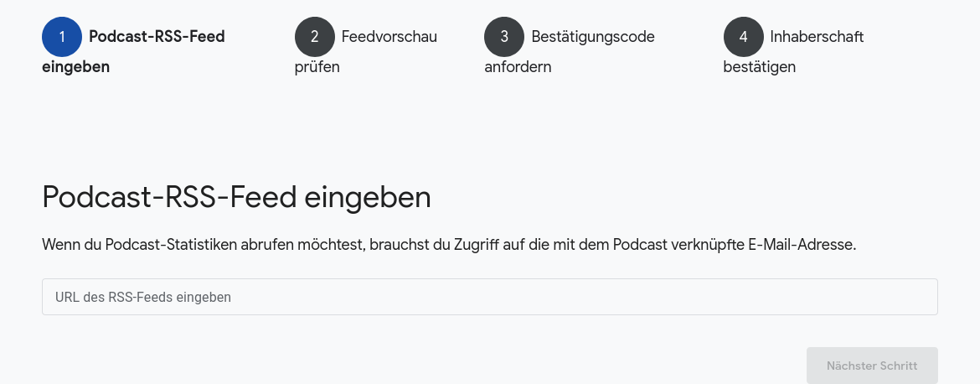Click the word 'prüfen' under step 2

pos(317,67)
